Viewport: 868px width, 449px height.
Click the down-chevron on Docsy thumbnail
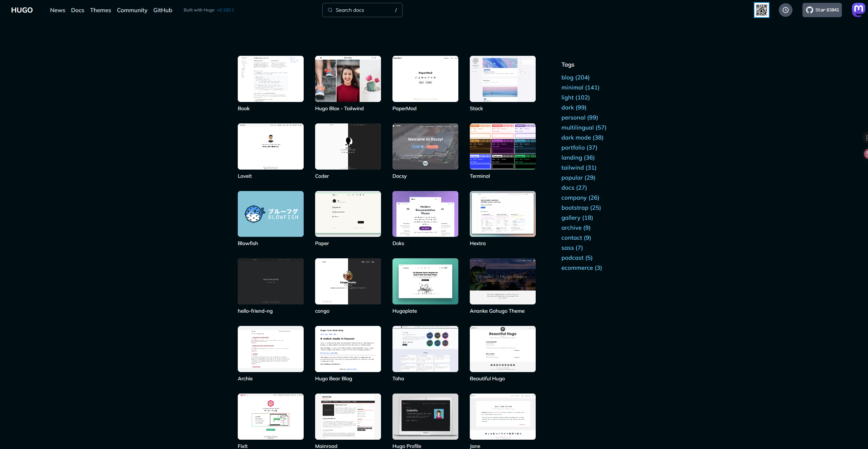coord(425,163)
